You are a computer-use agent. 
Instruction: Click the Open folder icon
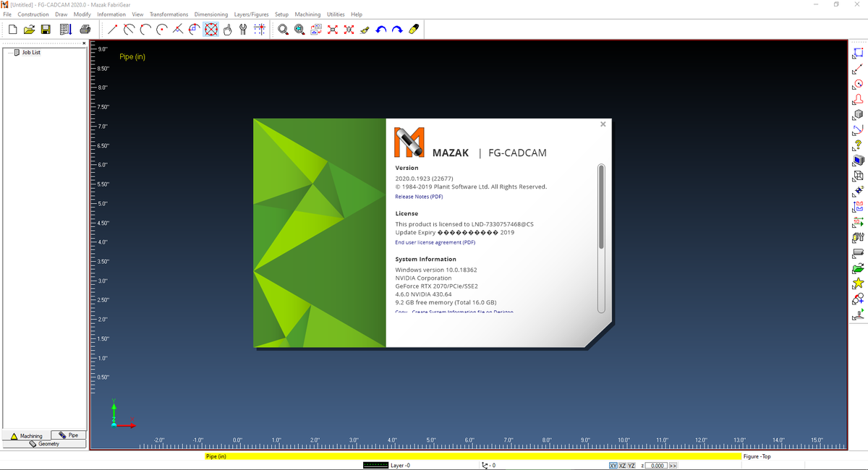(x=30, y=30)
